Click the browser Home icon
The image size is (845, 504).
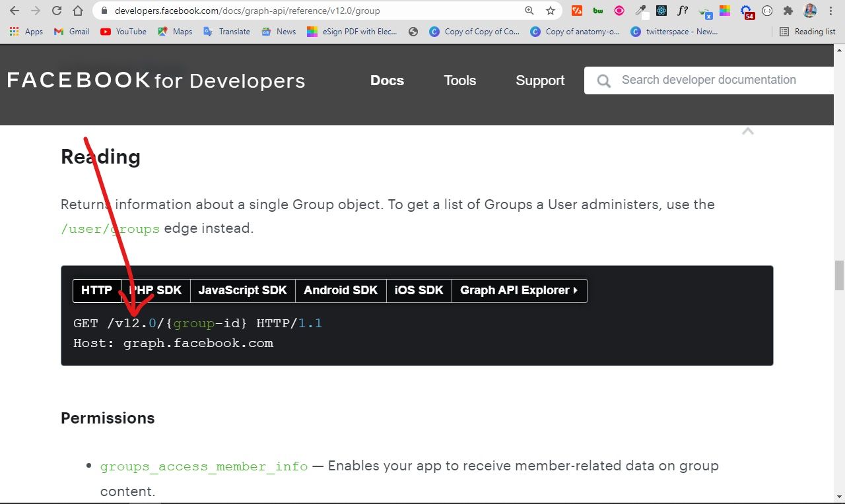(78, 11)
